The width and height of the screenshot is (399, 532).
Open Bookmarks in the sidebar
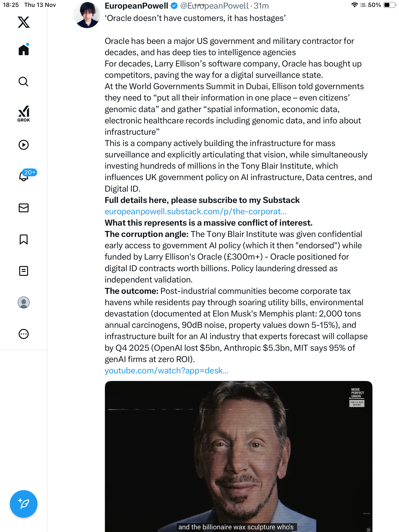coord(24,239)
